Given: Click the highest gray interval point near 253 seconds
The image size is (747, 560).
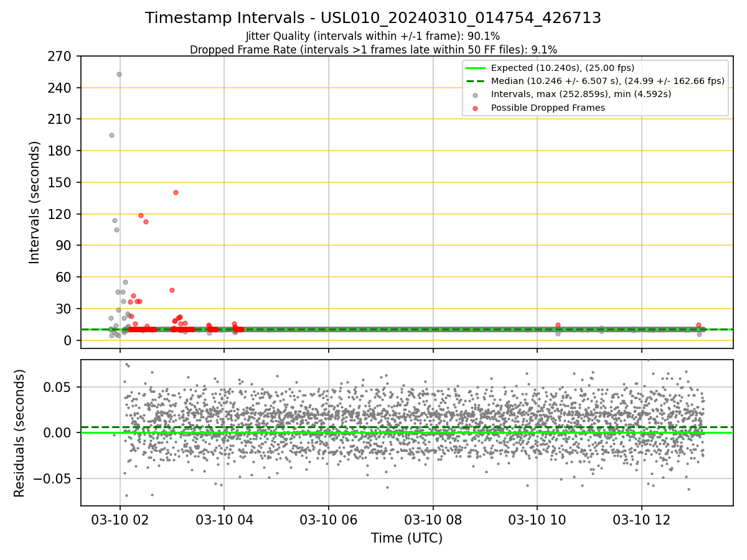Looking at the screenshot, I should [119, 74].
